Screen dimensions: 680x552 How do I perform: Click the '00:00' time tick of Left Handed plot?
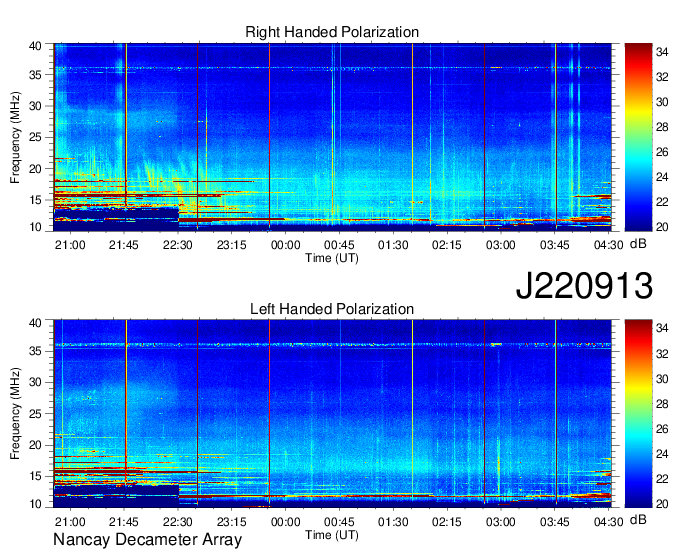285,522
